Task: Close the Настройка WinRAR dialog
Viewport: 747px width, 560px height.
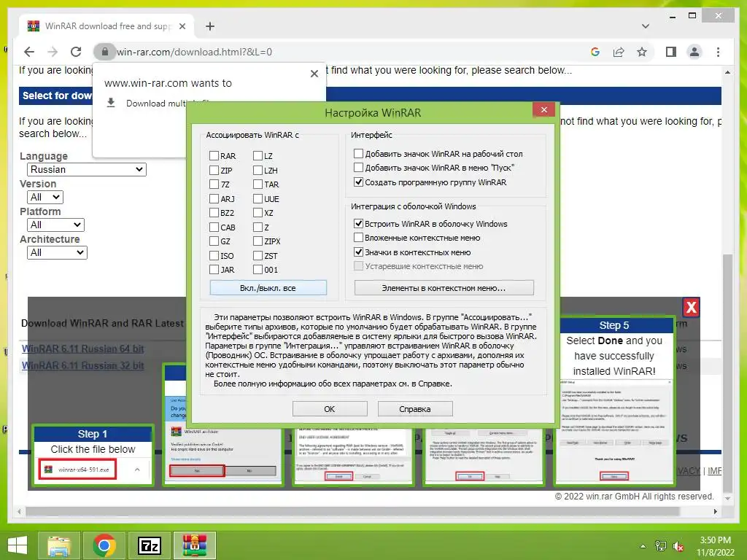Action: (x=544, y=110)
